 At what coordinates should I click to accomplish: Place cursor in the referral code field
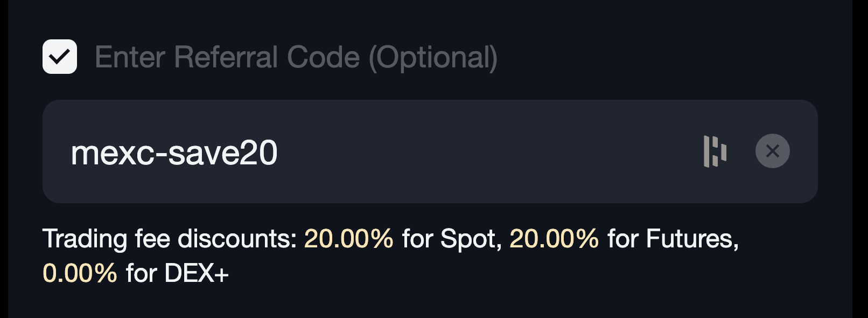click(x=323, y=151)
